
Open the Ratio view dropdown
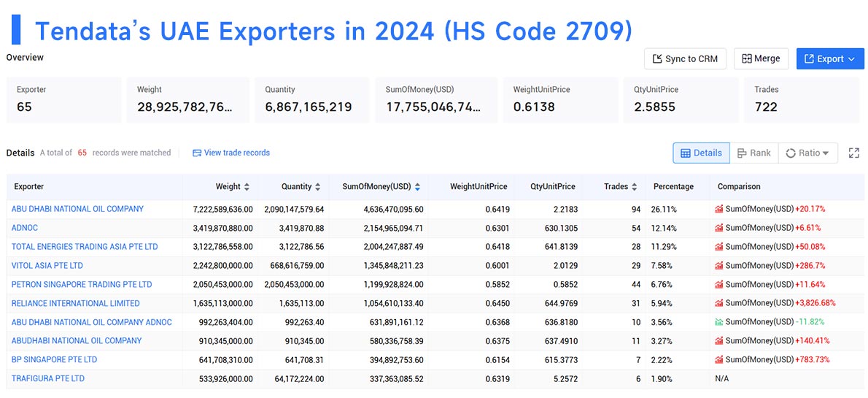[807, 153]
